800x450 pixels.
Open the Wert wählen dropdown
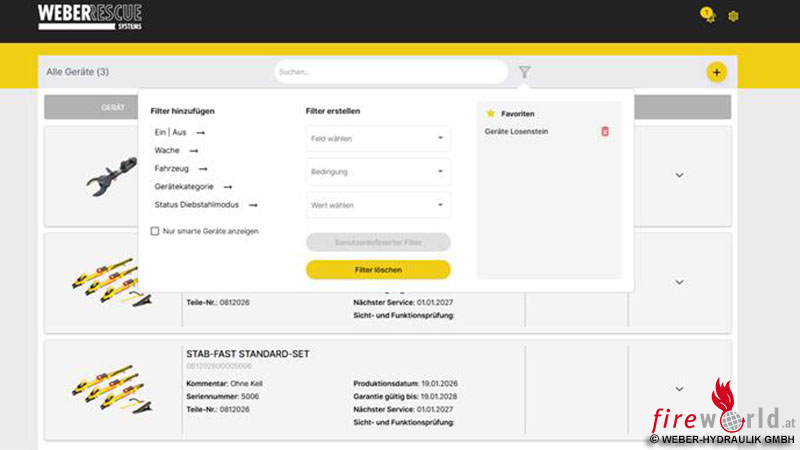[x=378, y=205]
